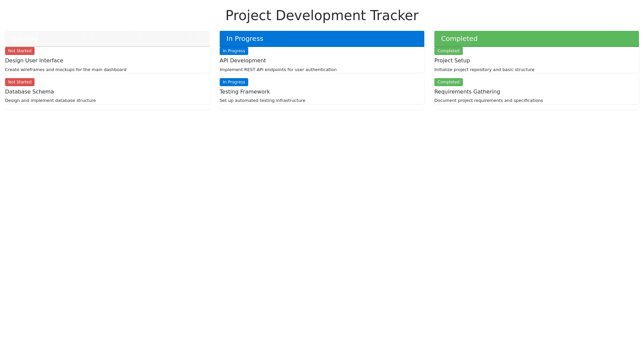Open the Project Setup card title

[x=452, y=61]
